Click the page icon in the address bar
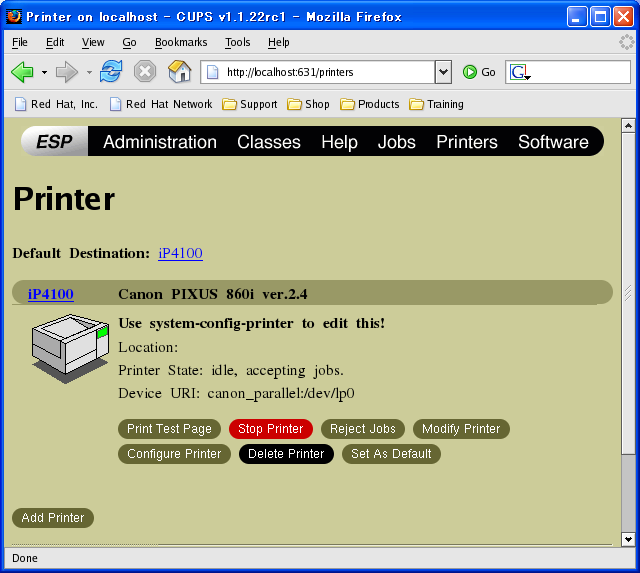This screenshot has height=573, width=640. tap(212, 72)
